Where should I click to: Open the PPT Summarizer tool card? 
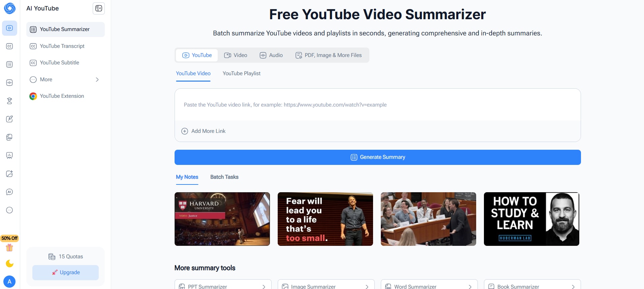(223, 284)
